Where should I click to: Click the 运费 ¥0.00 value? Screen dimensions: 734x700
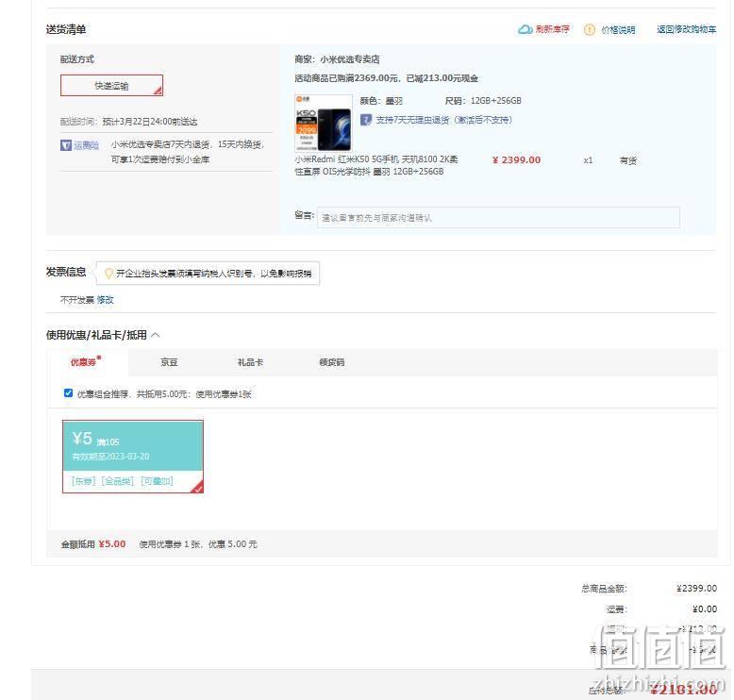click(705, 609)
